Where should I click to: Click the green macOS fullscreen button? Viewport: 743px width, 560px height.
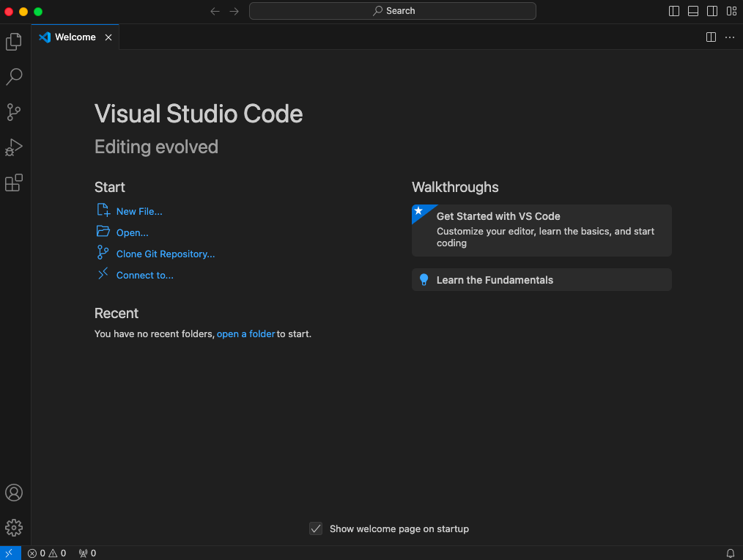(x=38, y=12)
